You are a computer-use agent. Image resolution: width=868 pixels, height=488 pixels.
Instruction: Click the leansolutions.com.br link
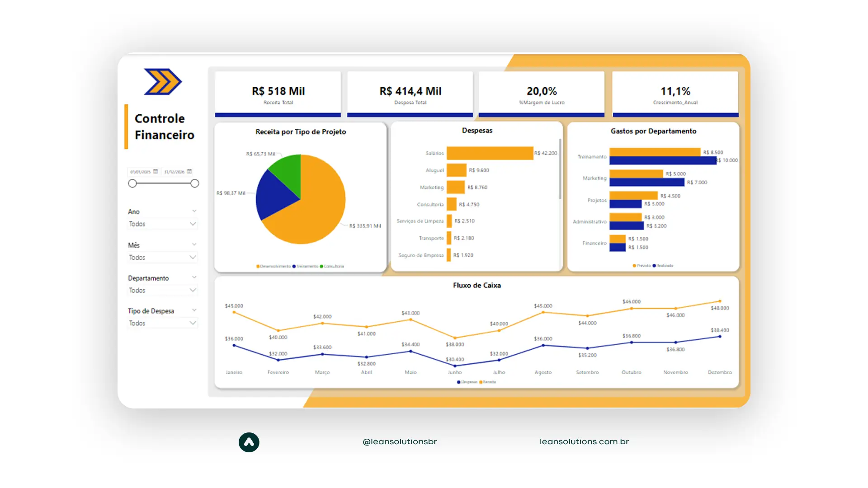pos(584,442)
